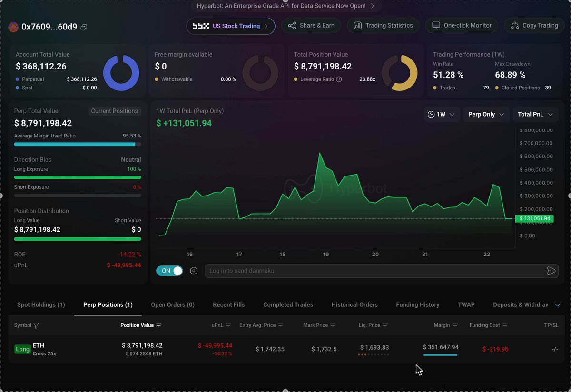Open the 1W timeframe dropdown
The image size is (571, 392).
[x=442, y=114]
